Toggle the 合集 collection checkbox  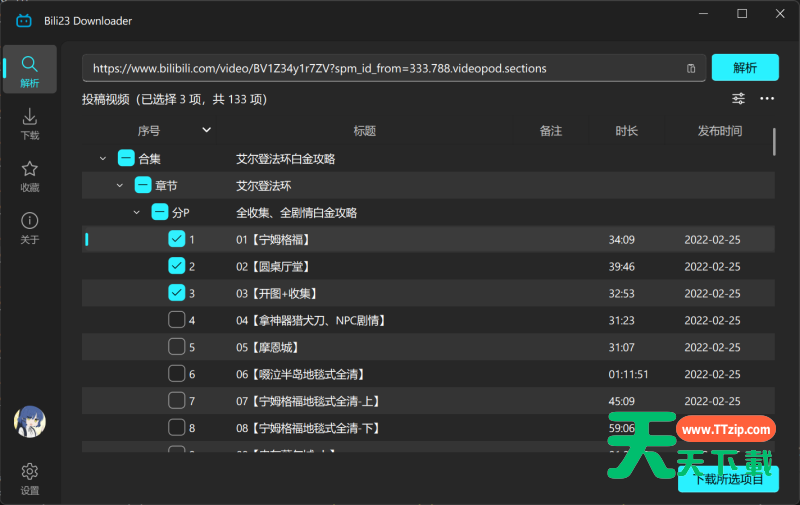tap(126, 158)
